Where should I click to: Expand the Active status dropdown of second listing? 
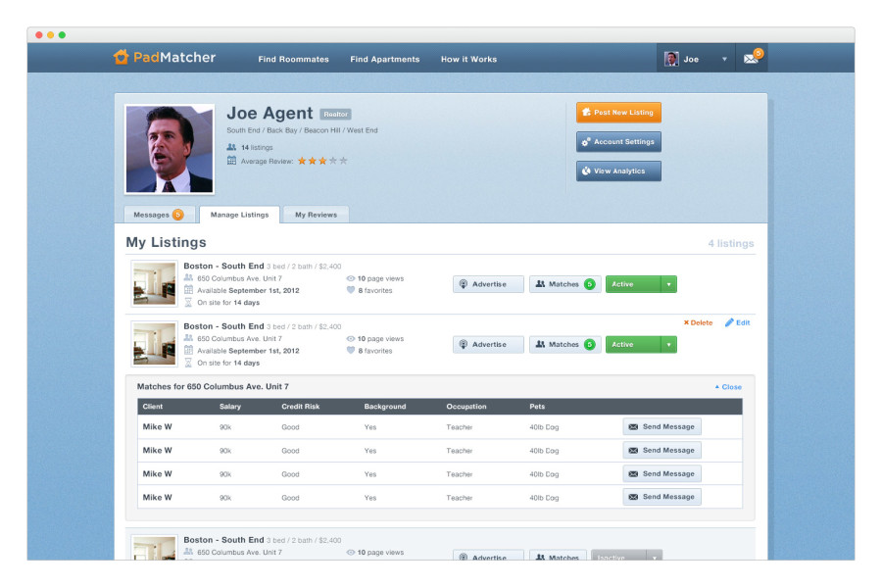668,344
